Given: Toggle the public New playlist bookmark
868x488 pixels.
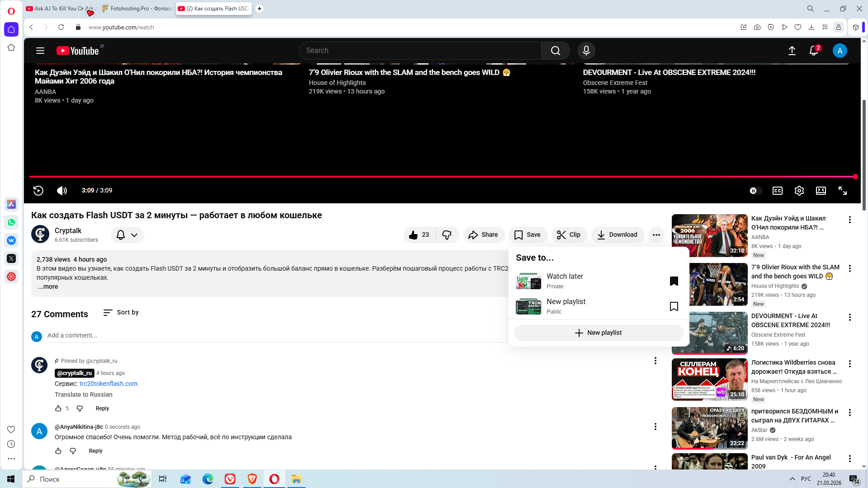Looking at the screenshot, I should [674, 306].
